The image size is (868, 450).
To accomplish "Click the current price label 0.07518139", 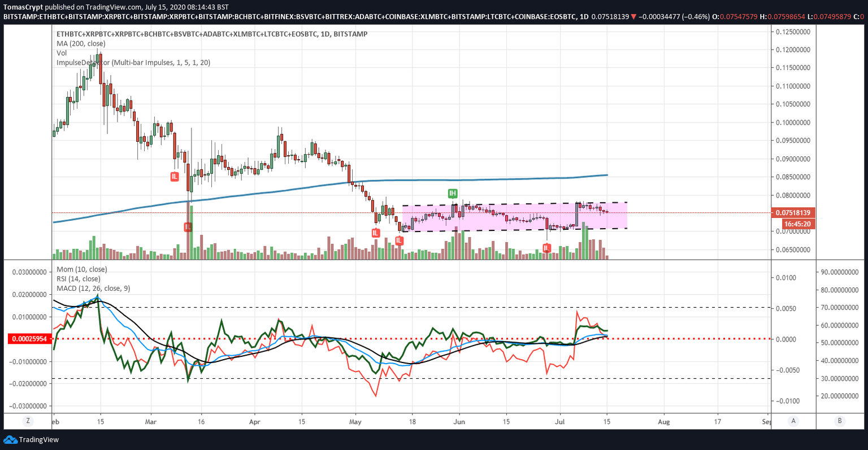I will 793,213.
